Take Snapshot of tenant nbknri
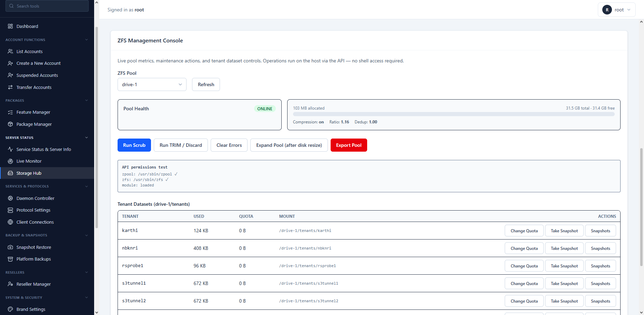The image size is (644, 315). coord(564,248)
